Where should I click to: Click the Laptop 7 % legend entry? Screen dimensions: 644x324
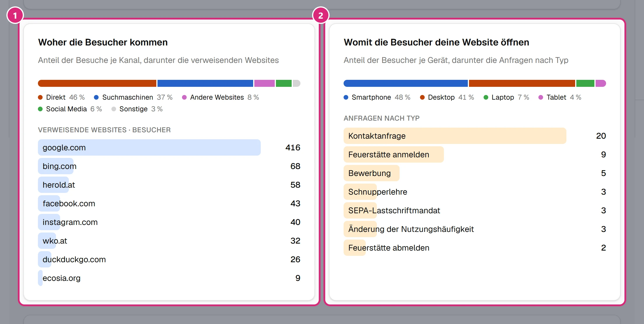point(506,97)
